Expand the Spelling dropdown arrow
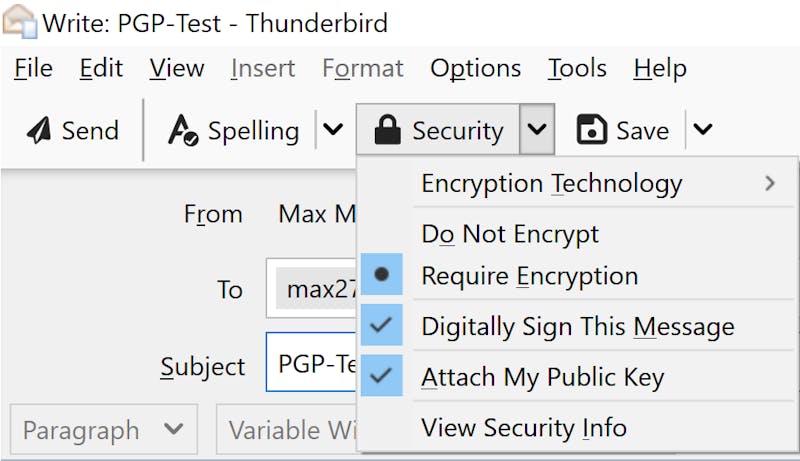This screenshot has width=800, height=461. click(333, 130)
